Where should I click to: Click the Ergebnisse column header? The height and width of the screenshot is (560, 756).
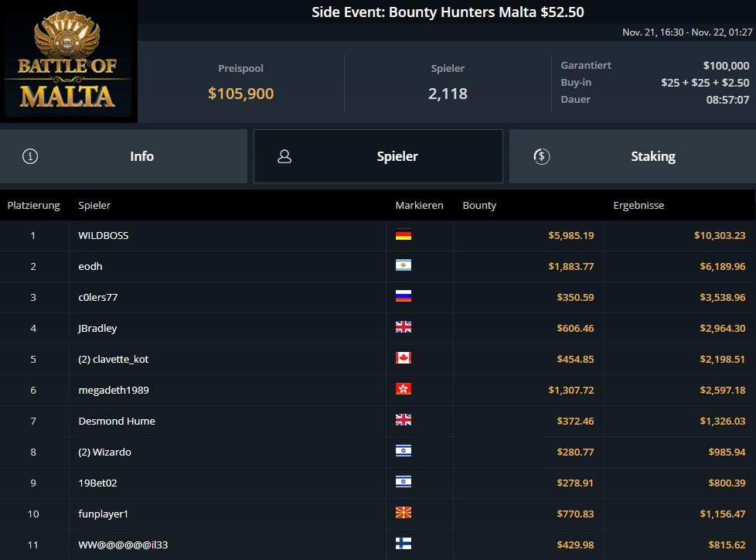click(x=639, y=206)
